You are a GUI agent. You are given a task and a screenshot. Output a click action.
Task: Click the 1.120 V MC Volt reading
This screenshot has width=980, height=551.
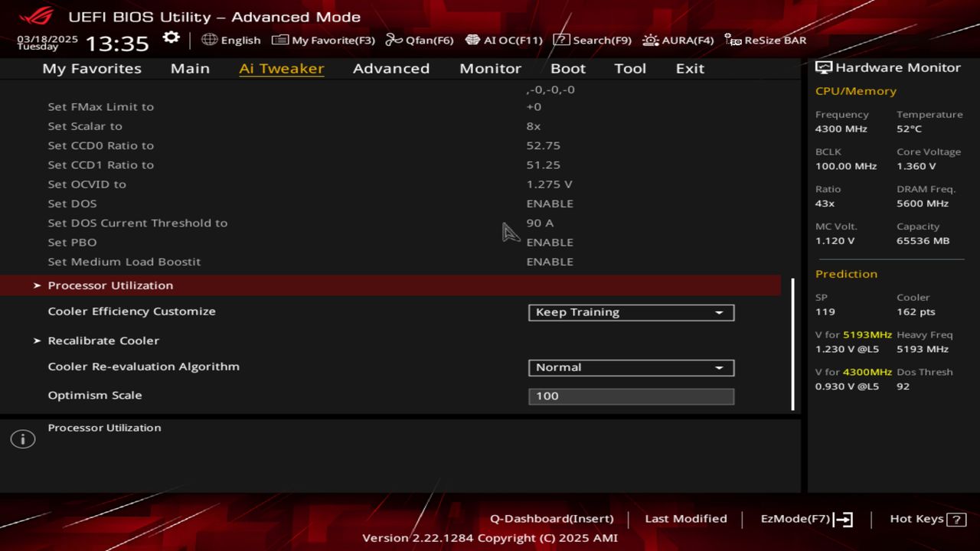coord(835,241)
